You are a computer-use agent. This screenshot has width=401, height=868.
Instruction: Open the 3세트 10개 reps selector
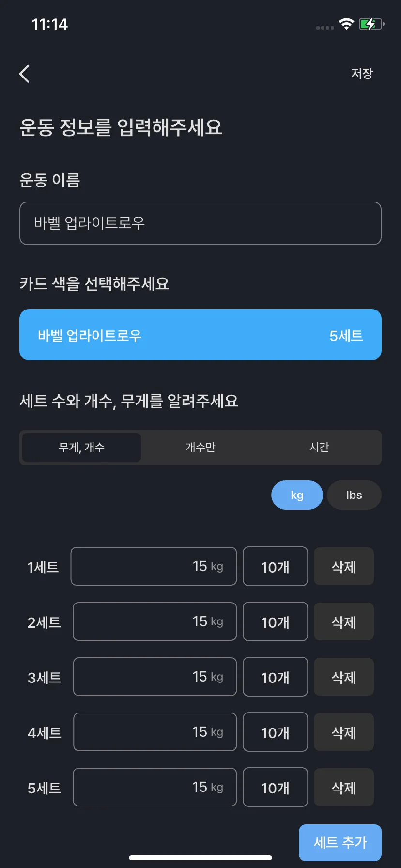click(275, 677)
